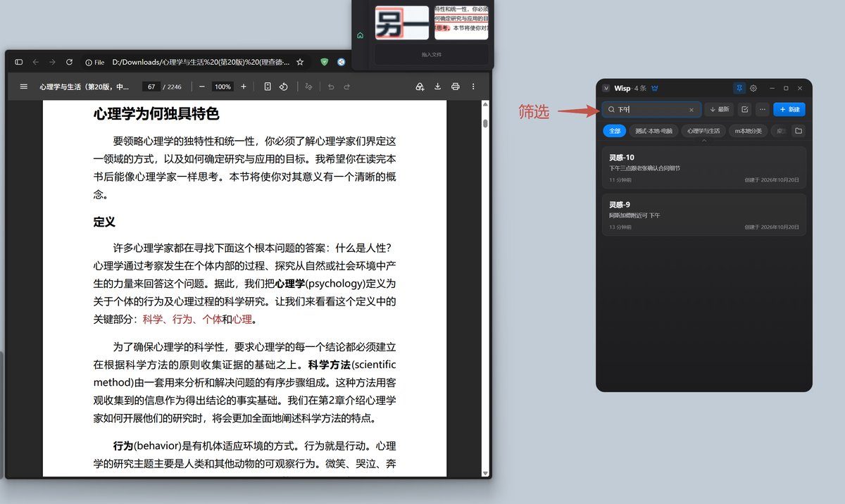Viewport: 845px width, 504px height.
Task: Reload the PDF page in browser
Action: pyautogui.click(x=69, y=62)
